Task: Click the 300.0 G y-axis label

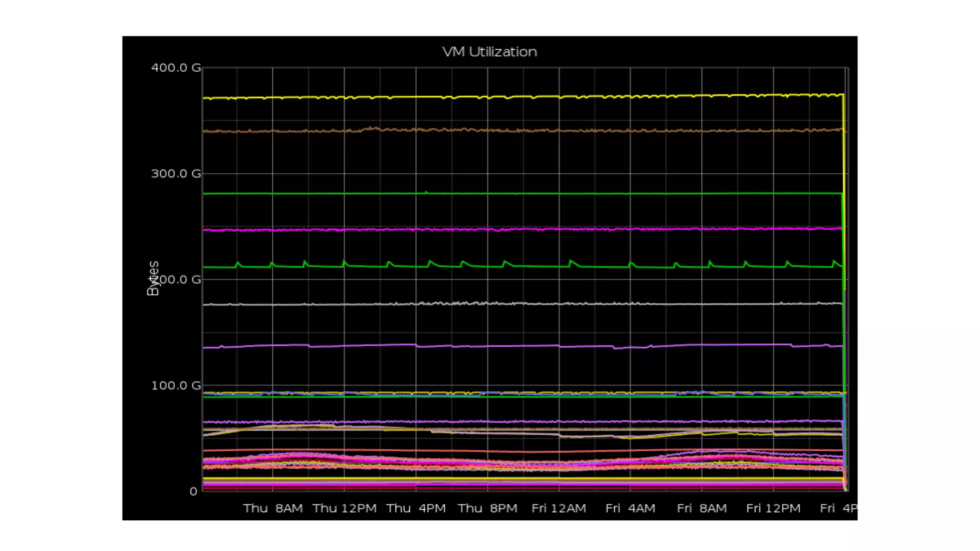Action: point(176,174)
